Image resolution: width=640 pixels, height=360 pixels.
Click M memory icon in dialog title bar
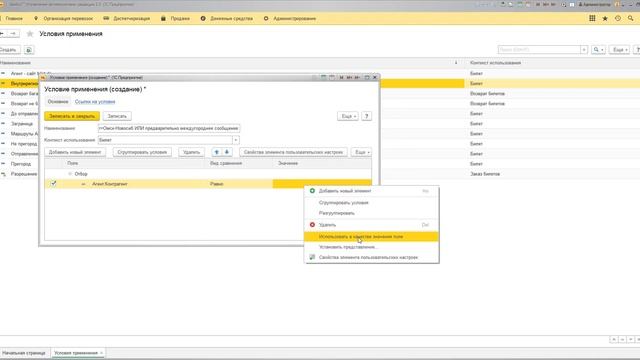click(x=341, y=78)
